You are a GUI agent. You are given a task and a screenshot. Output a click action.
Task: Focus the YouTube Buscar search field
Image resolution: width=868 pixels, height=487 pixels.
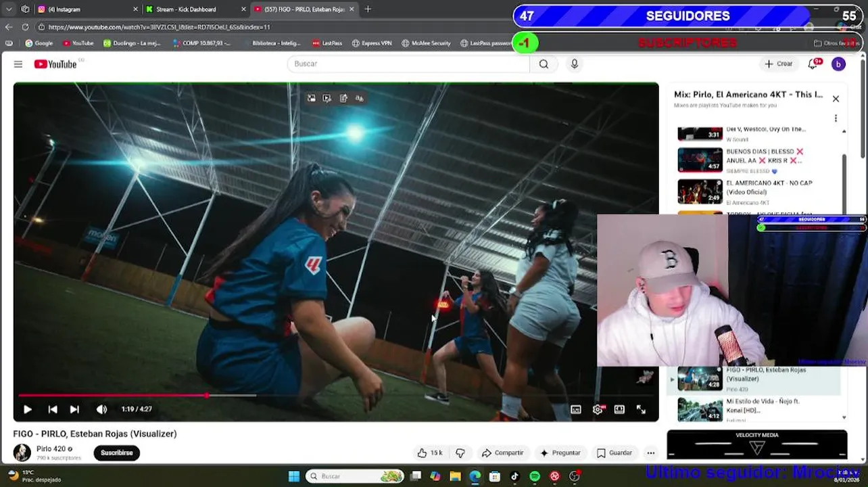(408, 64)
